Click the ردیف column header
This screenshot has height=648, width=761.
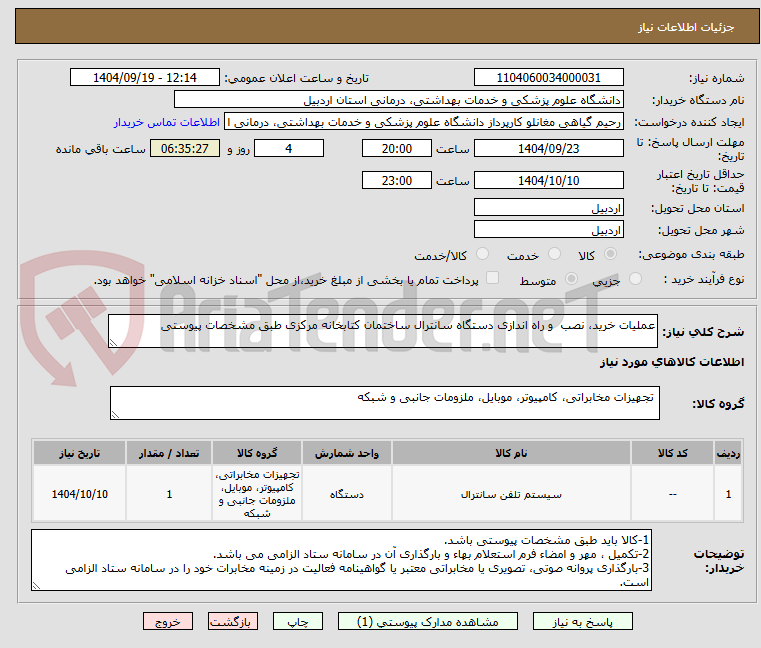[728, 453]
